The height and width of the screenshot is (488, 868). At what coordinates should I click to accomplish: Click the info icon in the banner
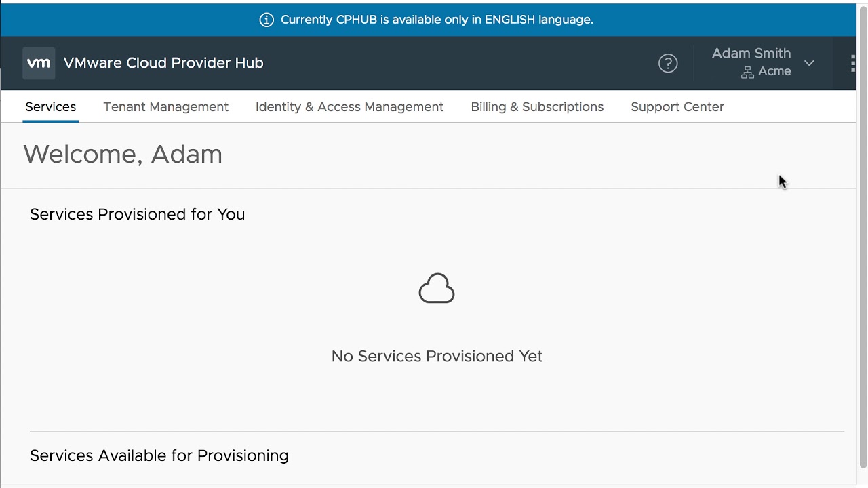[265, 20]
